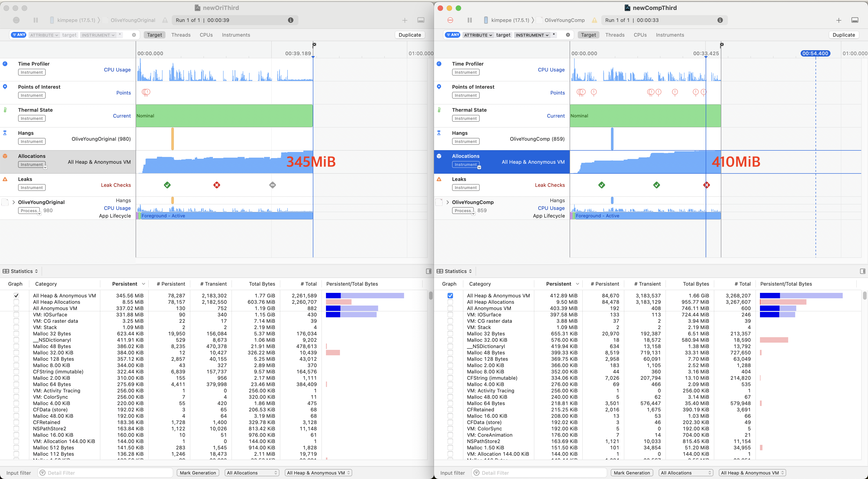Click Mark Generation in newCompThird
The image size is (868, 479).
(632, 473)
